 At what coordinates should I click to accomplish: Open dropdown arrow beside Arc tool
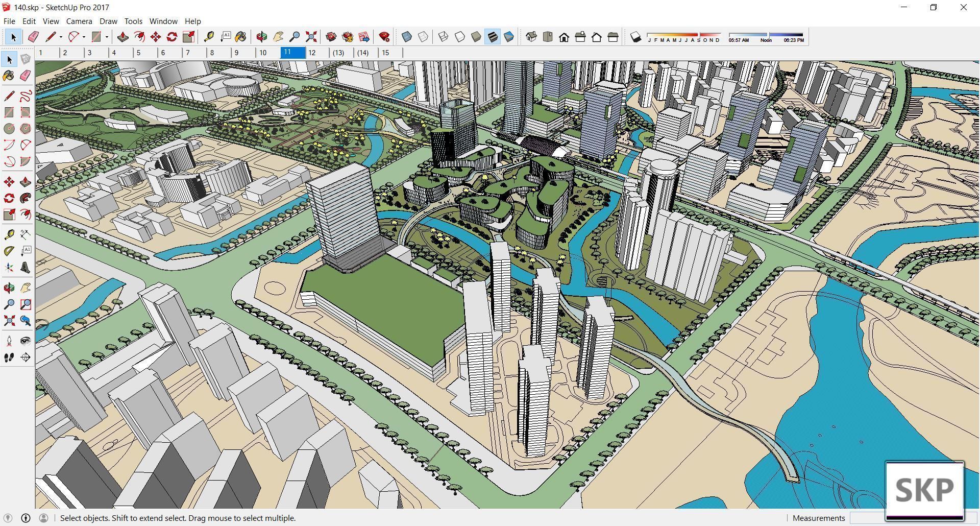point(84,37)
